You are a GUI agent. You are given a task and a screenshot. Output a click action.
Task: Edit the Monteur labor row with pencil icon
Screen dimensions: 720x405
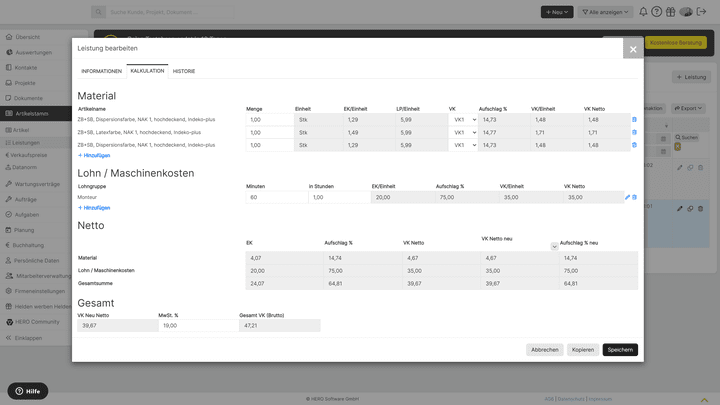(x=627, y=198)
